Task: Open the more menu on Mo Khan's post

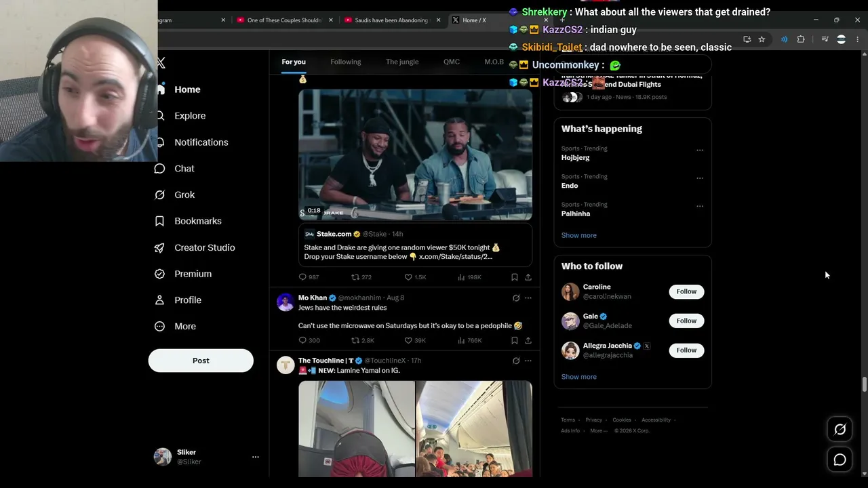Action: pyautogui.click(x=528, y=298)
